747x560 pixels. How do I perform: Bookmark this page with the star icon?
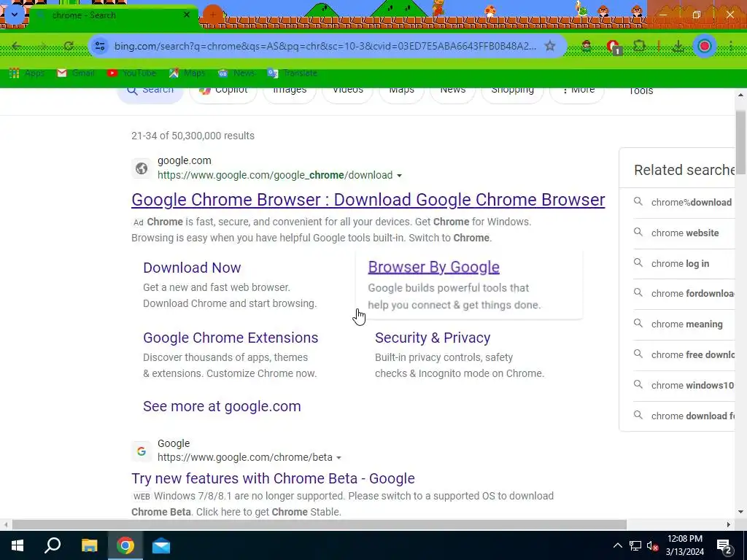click(550, 46)
